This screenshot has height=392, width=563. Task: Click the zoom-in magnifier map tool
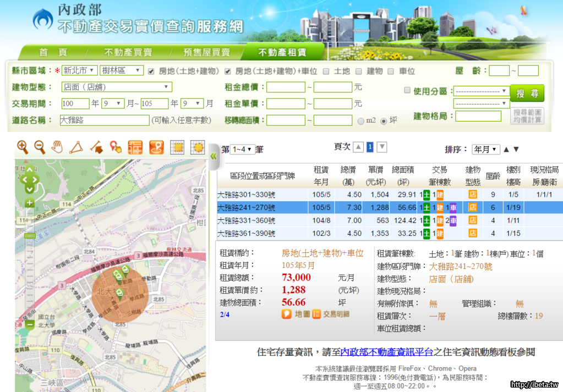point(23,146)
